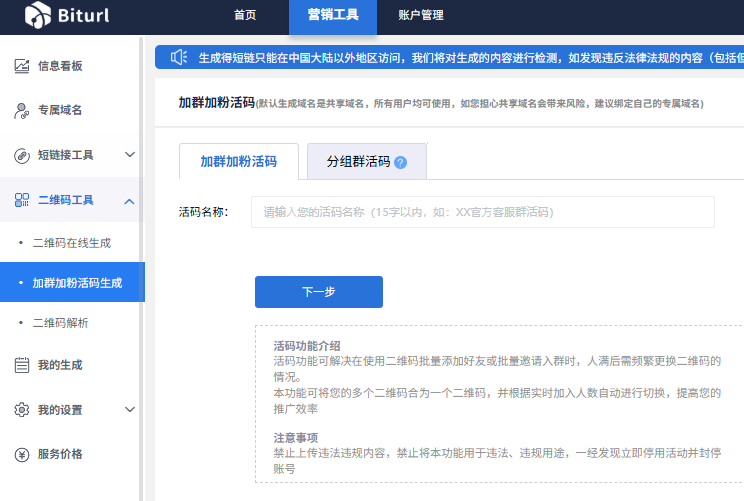The width and height of the screenshot is (744, 501).
Task: Expand the 我的设置 menu chevron
Action: pyautogui.click(x=130, y=410)
